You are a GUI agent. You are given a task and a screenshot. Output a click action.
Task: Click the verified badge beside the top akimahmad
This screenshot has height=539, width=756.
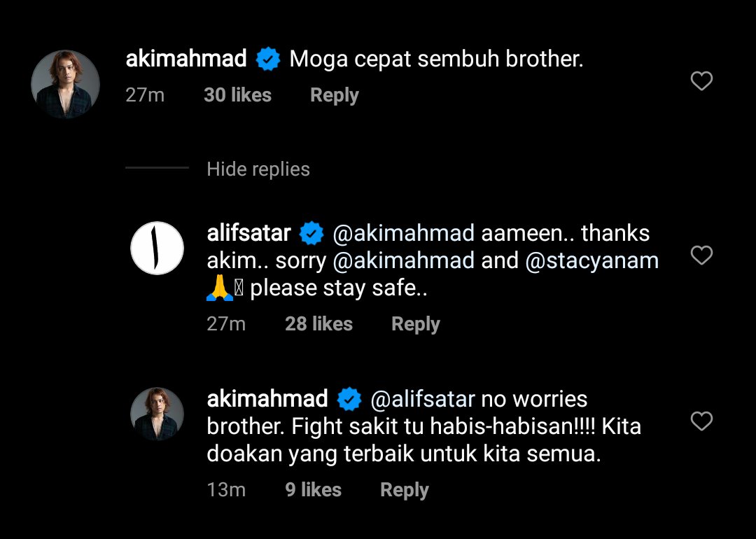pos(267,60)
